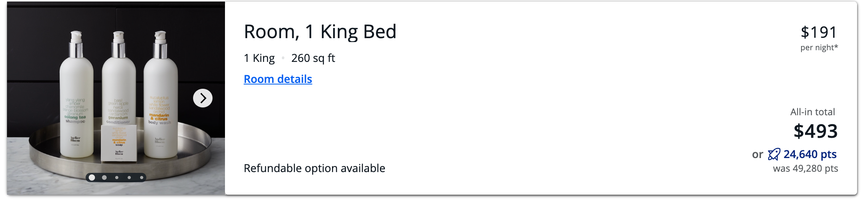868x204 pixels.
Task: Open the Room details link
Action: point(278,79)
